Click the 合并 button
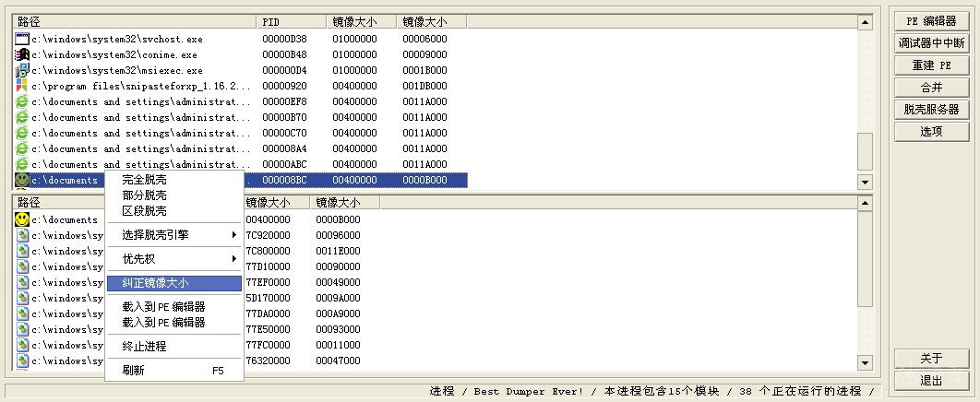 click(x=931, y=88)
